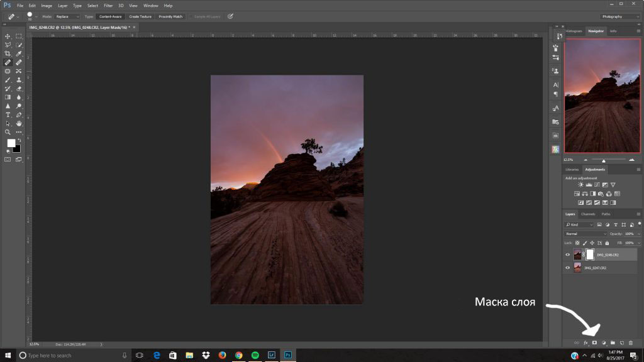Select the Eraser tool
This screenshot has width=644, height=362.
[x=19, y=89]
